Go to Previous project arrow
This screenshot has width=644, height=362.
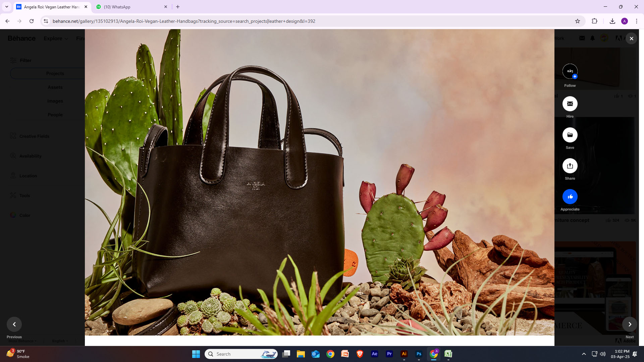[14, 324]
